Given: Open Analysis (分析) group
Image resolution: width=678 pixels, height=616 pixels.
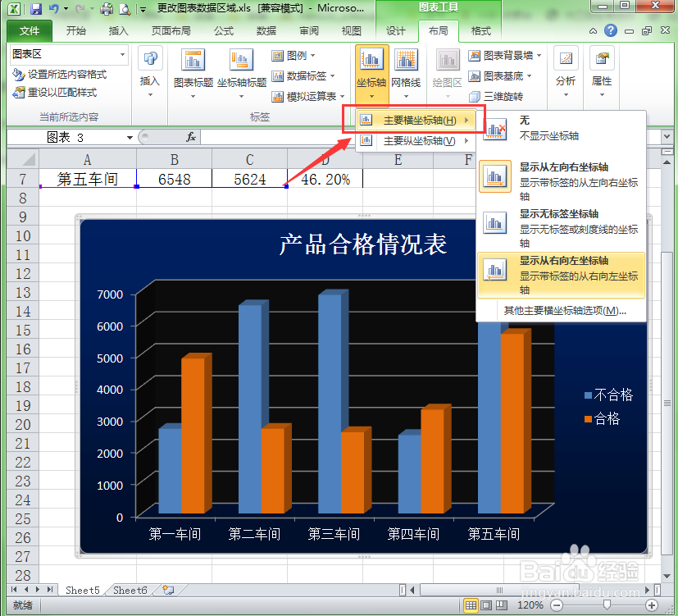Looking at the screenshot, I should (566, 72).
